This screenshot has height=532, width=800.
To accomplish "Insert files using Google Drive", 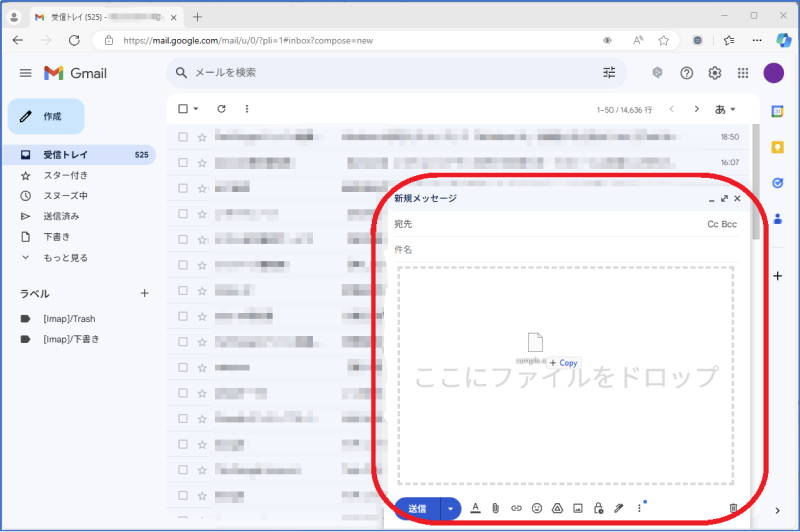I will (x=557, y=508).
